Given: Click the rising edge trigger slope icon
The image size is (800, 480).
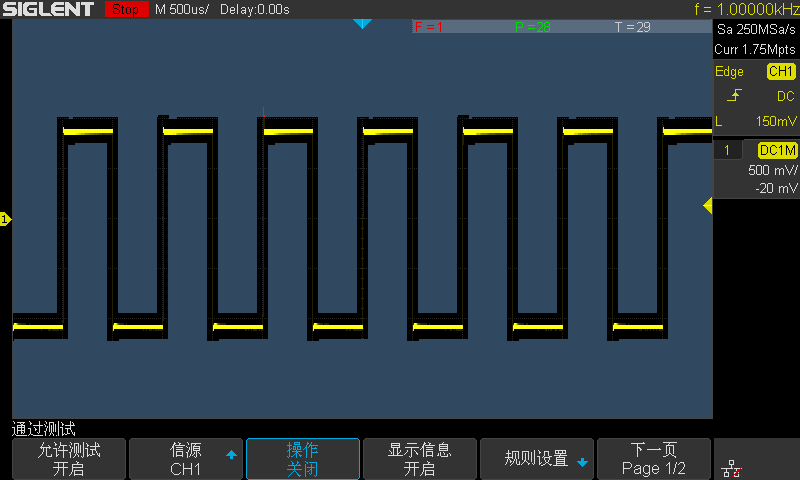Looking at the screenshot, I should (734, 95).
